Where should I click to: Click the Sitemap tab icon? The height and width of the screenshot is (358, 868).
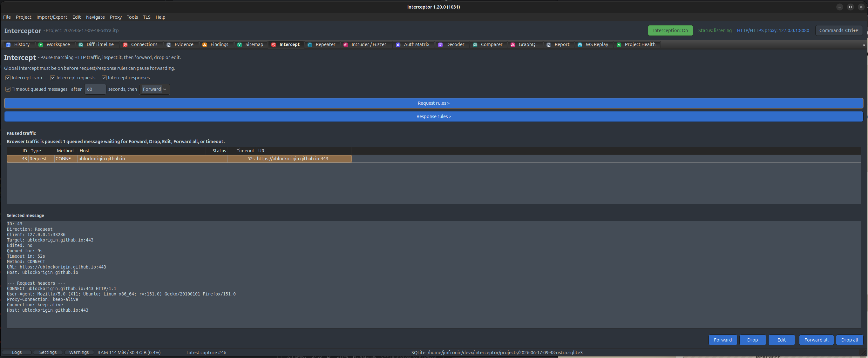[x=240, y=45]
